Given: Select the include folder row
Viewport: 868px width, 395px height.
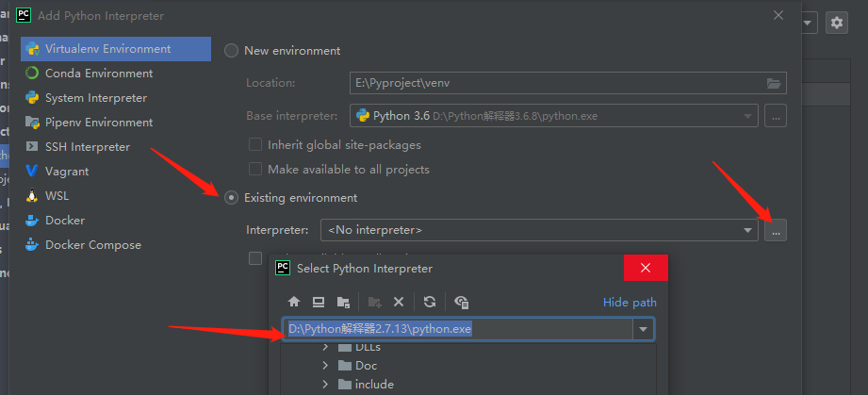Looking at the screenshot, I should click(x=468, y=385).
